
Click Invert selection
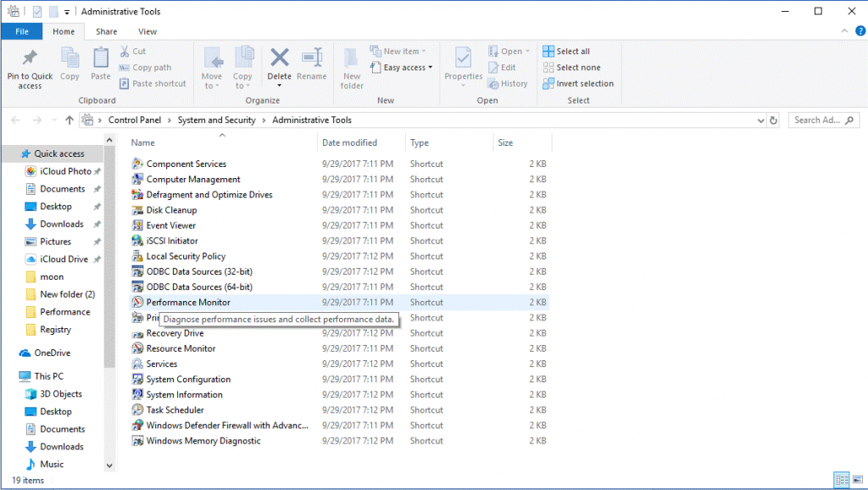(x=578, y=84)
